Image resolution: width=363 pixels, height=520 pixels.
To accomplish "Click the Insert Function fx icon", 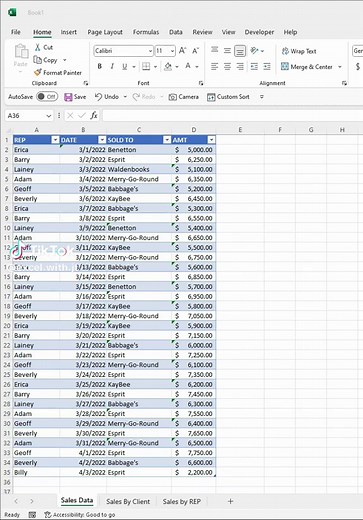I will 94,115.
